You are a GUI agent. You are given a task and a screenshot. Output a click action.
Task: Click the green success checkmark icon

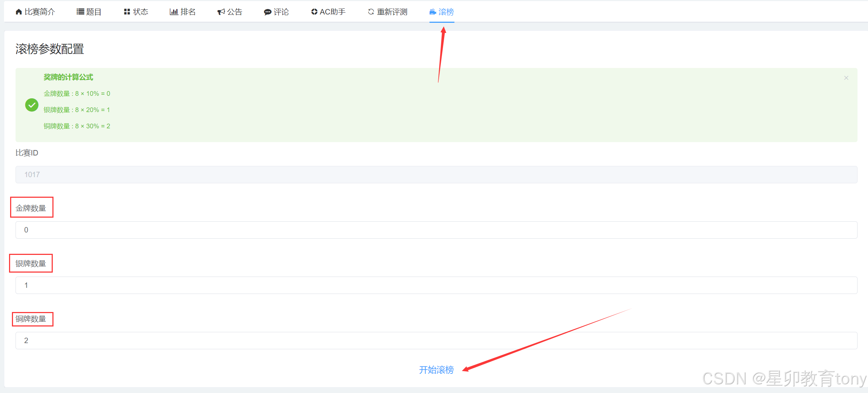pos(32,105)
